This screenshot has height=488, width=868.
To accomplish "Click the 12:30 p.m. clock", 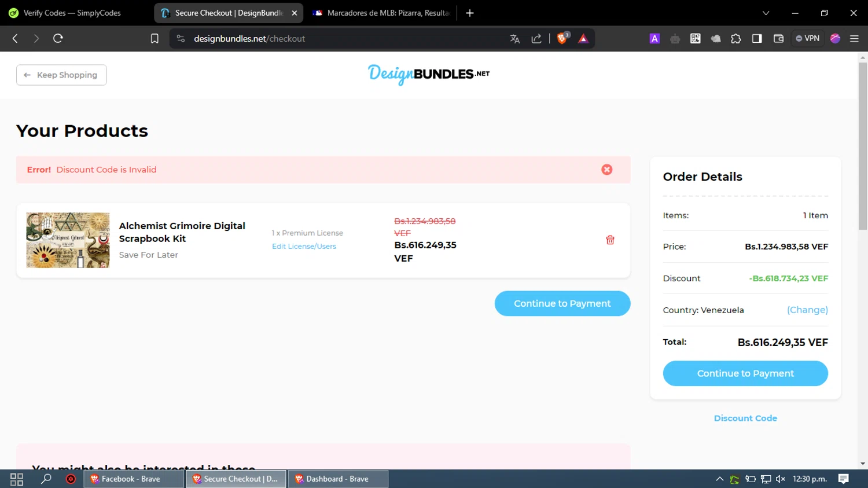I will 810,479.
